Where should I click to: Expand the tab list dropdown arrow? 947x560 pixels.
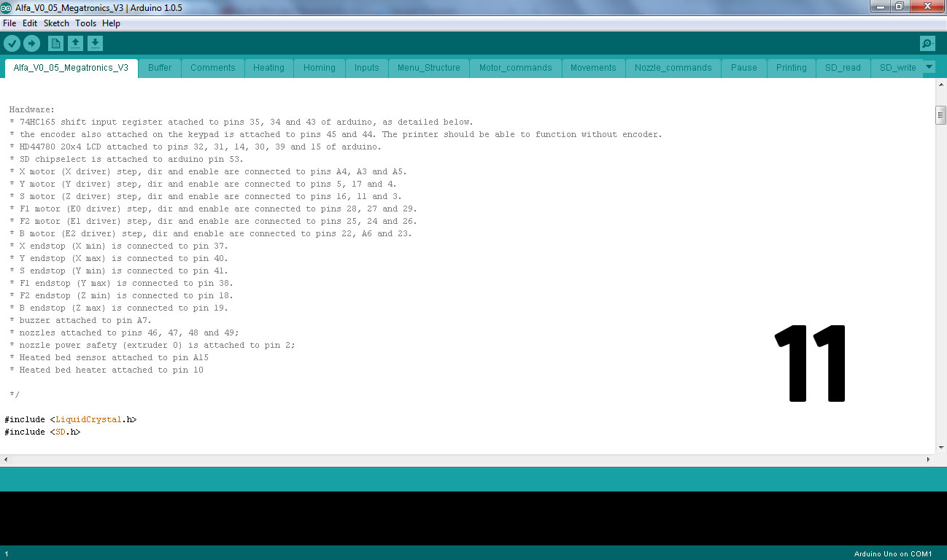pyautogui.click(x=929, y=67)
